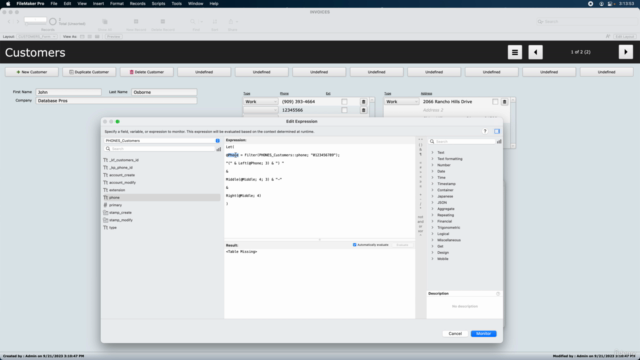Click the Duplicate Customer button
The width and height of the screenshot is (640, 360).
[x=89, y=72]
